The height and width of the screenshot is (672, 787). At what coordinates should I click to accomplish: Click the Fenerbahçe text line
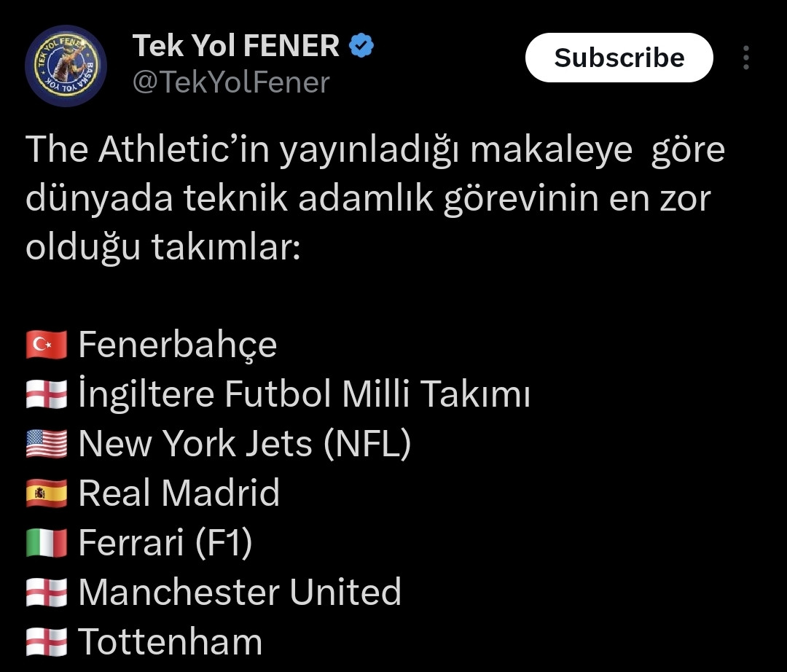178,345
